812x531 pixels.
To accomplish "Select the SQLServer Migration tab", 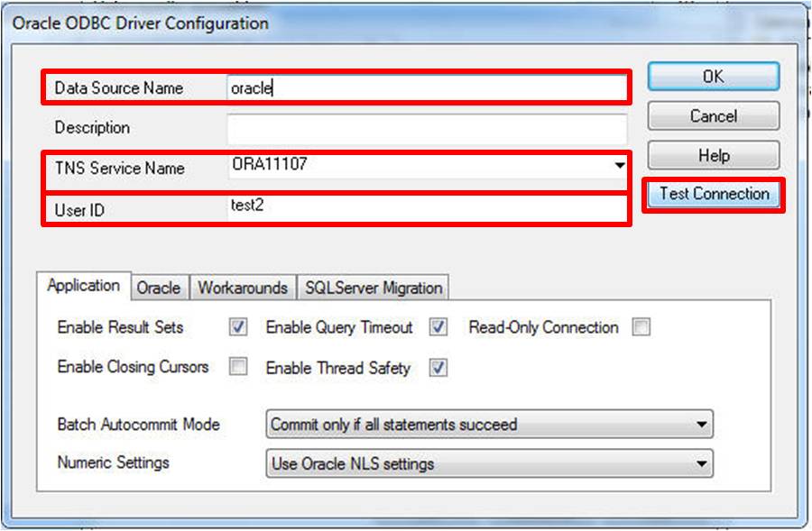I will (x=373, y=288).
